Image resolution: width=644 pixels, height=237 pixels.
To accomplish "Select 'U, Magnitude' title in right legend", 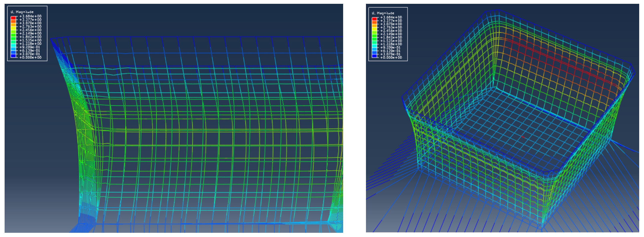I will pyautogui.click(x=383, y=13).
